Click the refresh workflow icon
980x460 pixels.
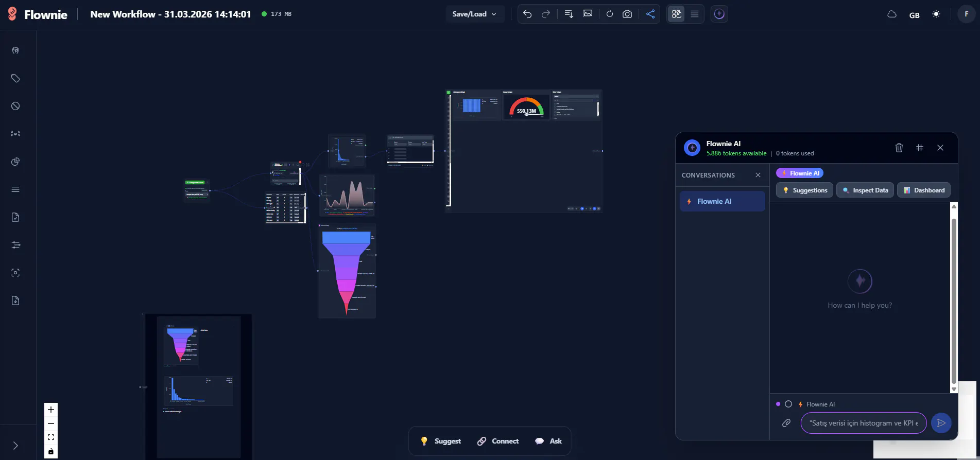coord(610,14)
